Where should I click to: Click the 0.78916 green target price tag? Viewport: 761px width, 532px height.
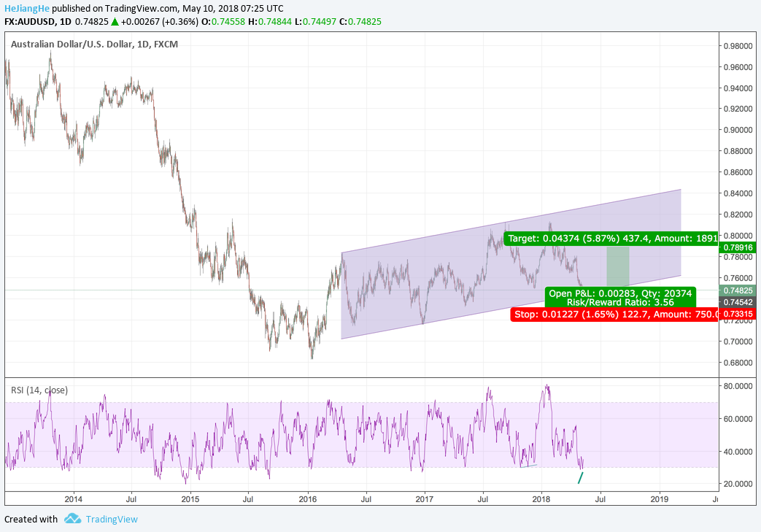click(x=738, y=247)
